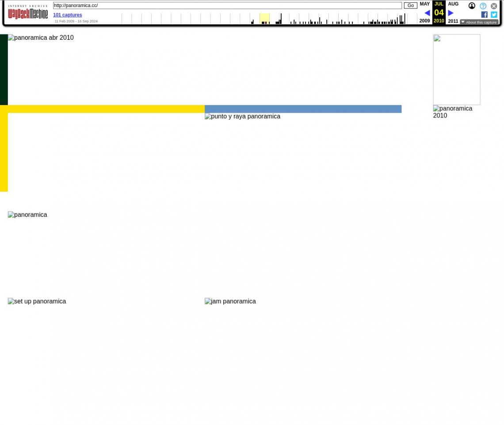Click the dark green vertical bar

coord(4,70)
